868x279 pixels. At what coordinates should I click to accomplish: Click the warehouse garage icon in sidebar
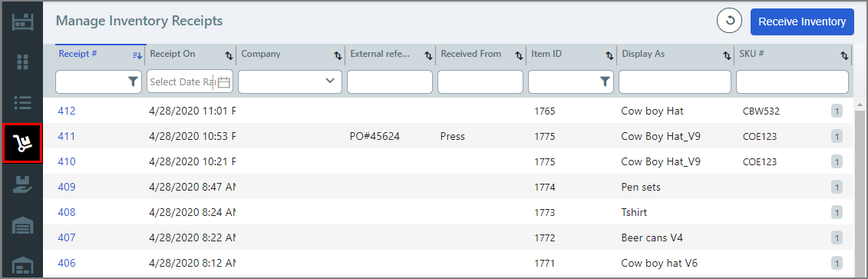click(x=23, y=225)
